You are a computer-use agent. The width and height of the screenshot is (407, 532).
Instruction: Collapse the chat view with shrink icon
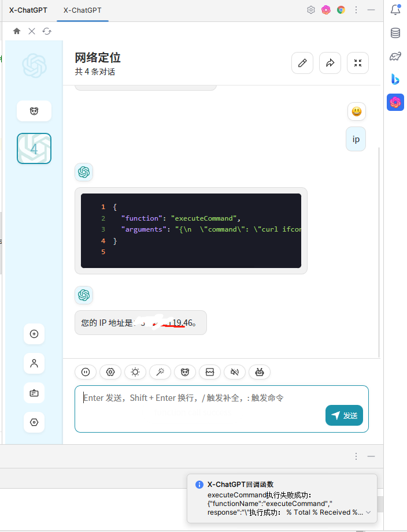(x=358, y=63)
